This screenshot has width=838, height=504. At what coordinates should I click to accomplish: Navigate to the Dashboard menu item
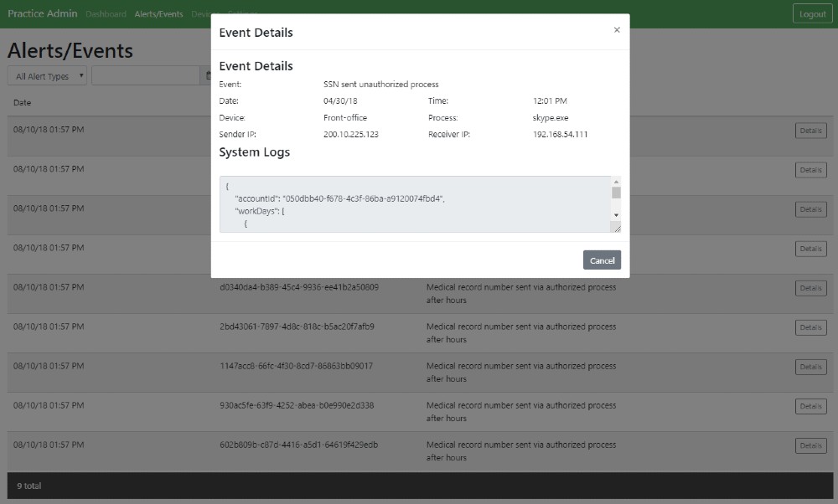tap(106, 13)
